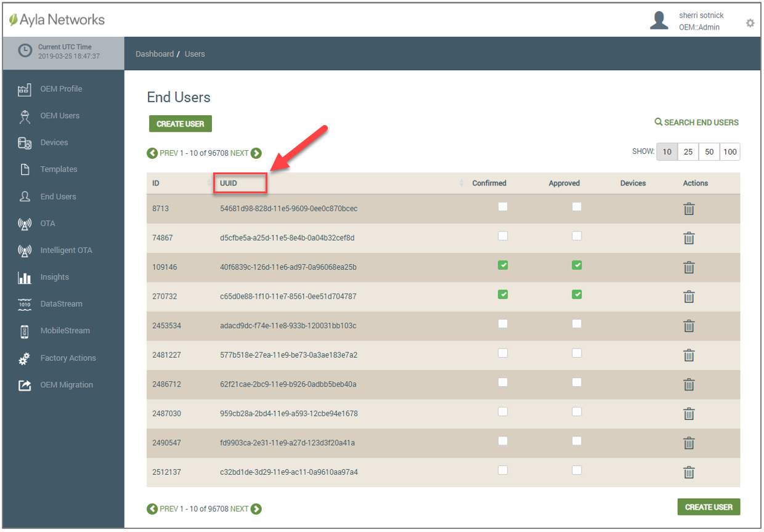Open OEM Profile in sidebar

61,89
